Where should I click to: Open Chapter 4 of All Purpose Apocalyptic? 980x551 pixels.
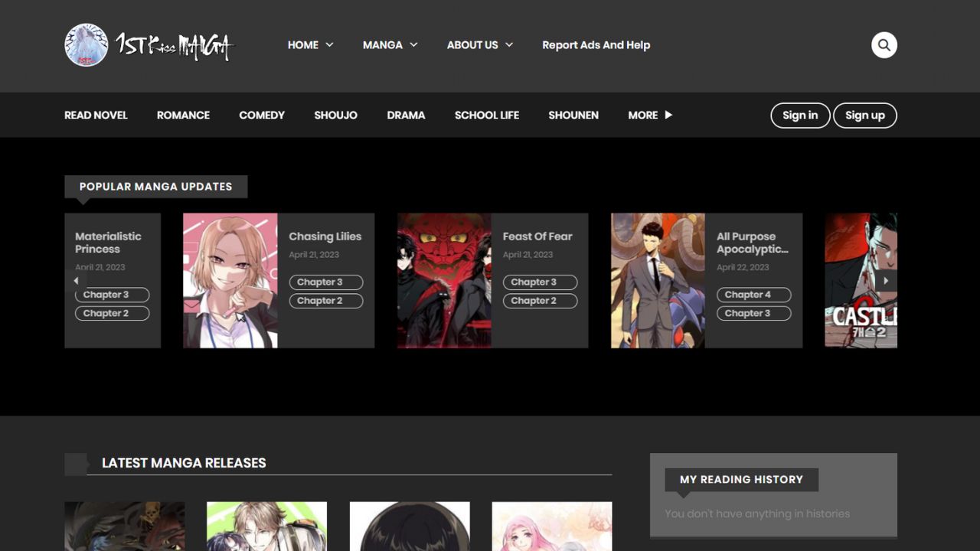[x=753, y=295]
